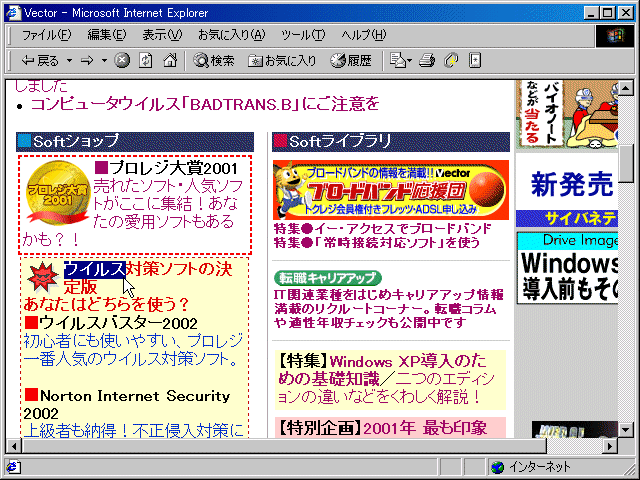Viewport: 640px width, 480px height.
Task: Click the Print toolbar icon
Action: point(427,61)
